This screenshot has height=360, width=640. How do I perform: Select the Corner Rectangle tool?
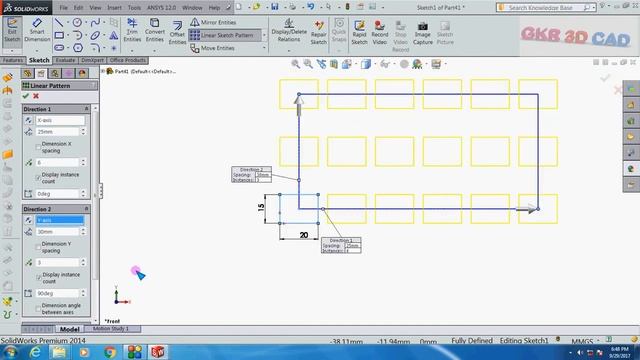[59, 36]
